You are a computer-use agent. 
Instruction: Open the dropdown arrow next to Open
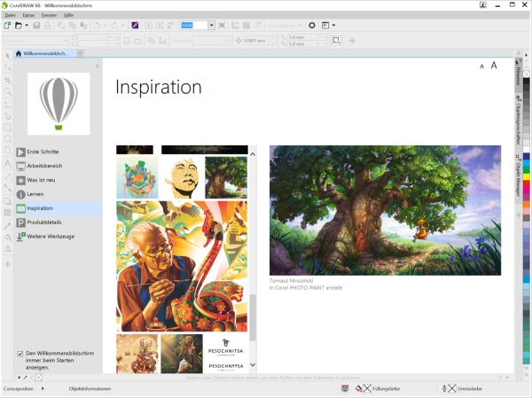click(x=27, y=25)
